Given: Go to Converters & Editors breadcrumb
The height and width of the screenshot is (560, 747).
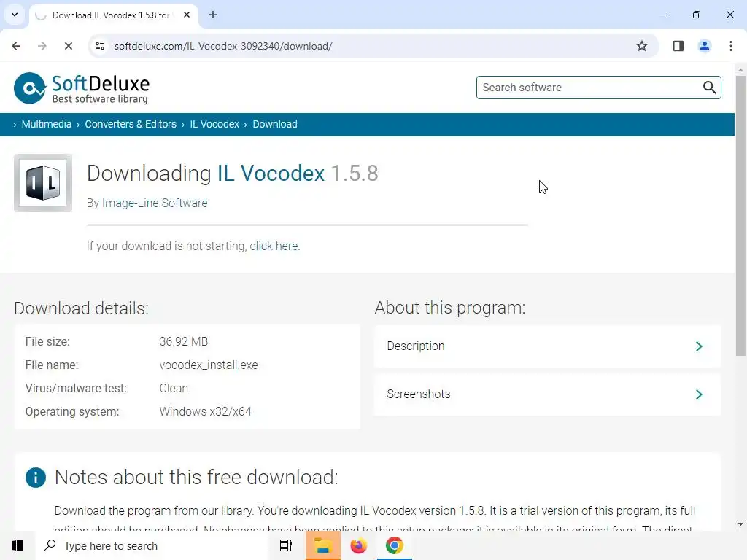Looking at the screenshot, I should coord(131,124).
